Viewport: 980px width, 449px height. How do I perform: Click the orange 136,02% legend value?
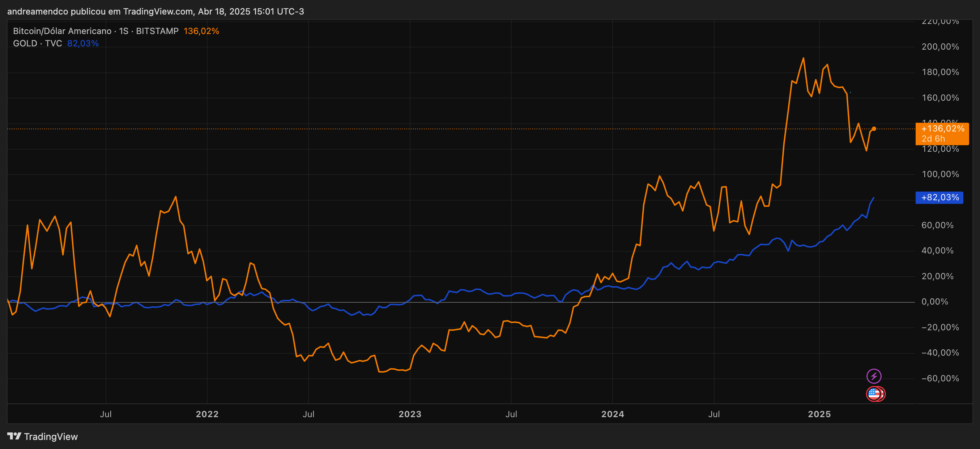click(201, 31)
